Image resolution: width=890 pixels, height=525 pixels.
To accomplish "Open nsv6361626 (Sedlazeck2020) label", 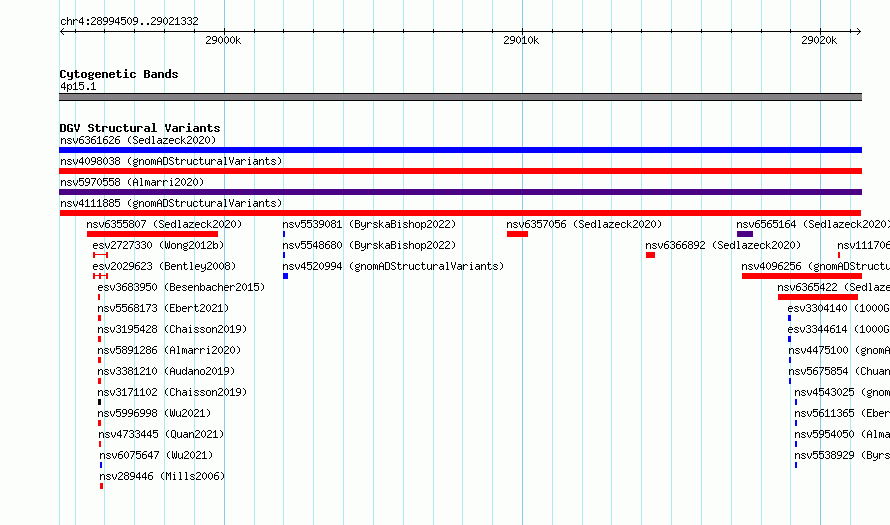I will tap(138, 140).
